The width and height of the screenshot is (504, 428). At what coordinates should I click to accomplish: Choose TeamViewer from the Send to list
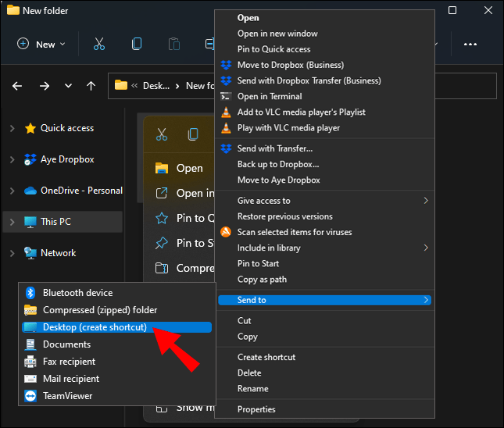point(67,396)
